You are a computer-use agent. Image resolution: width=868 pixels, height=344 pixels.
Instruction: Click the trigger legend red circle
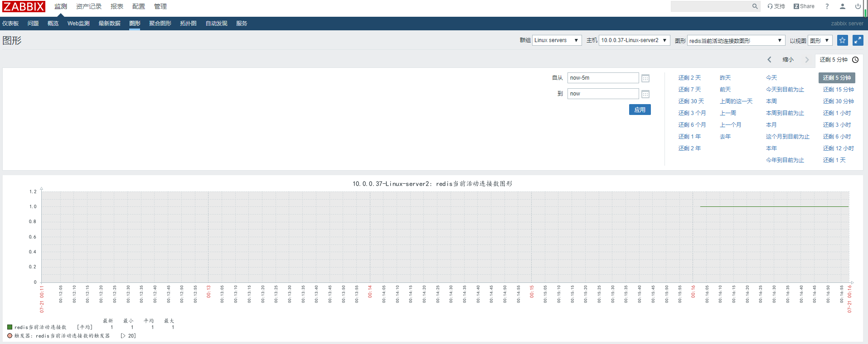(10, 336)
